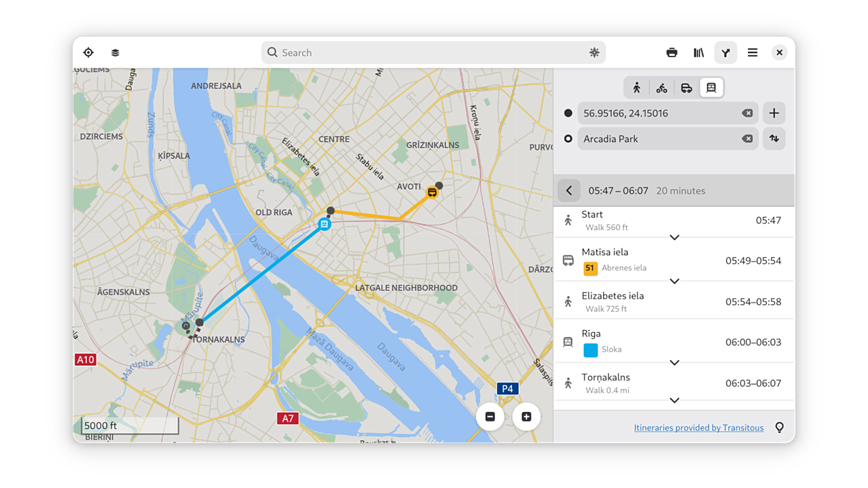Expand the Matīsa iela bus leg
The image size is (868, 488).
coord(674,281)
